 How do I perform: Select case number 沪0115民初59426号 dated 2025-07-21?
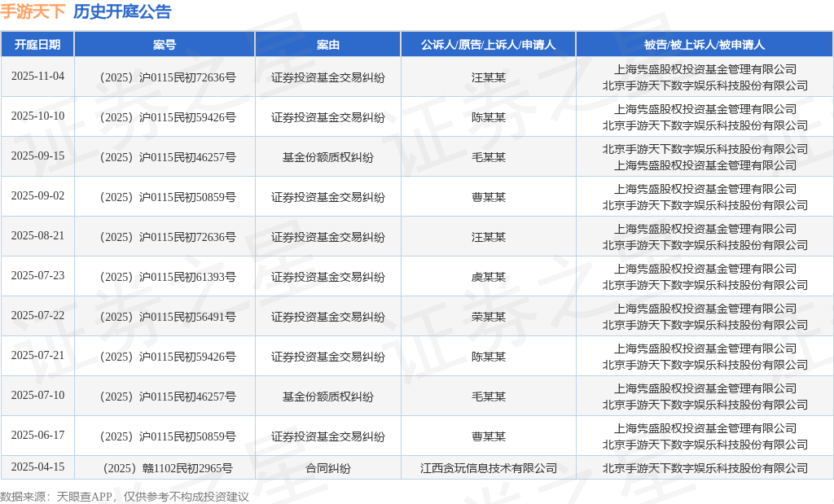point(168,357)
